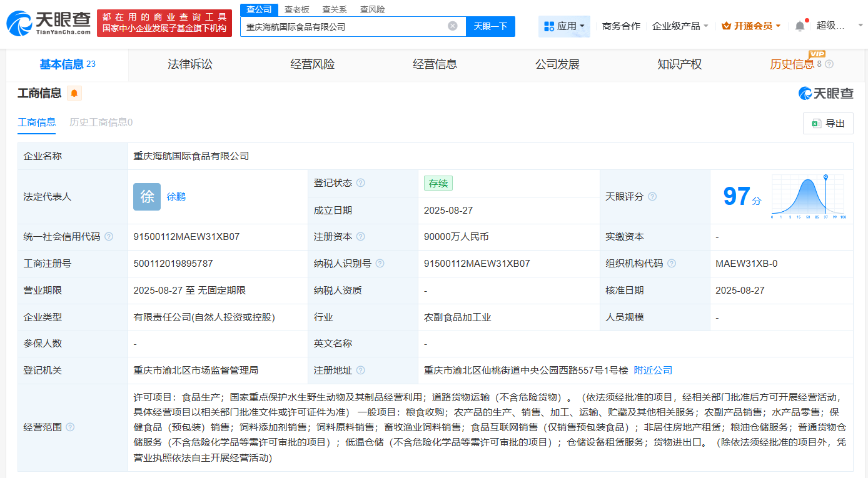The image size is (868, 478).
Task: Click the help icon next to 注册地址
Action: point(360,371)
